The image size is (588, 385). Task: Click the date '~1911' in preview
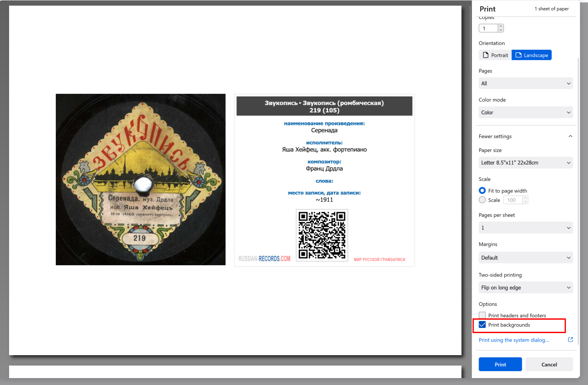point(324,200)
